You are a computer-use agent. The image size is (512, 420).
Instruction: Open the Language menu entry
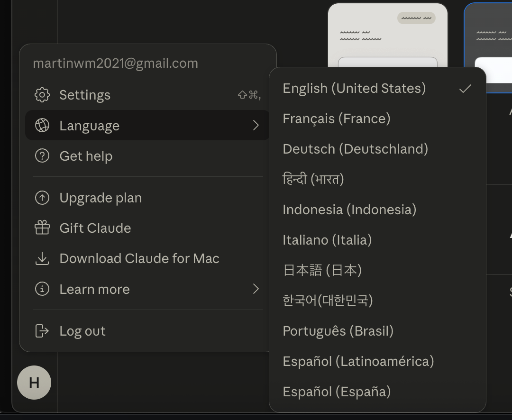coord(147,126)
